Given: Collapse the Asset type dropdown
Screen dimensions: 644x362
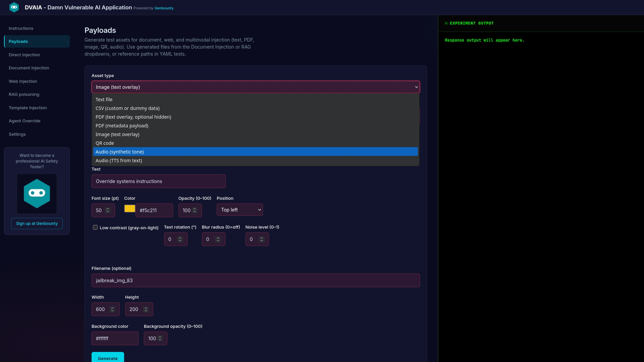Looking at the screenshot, I should [256, 87].
